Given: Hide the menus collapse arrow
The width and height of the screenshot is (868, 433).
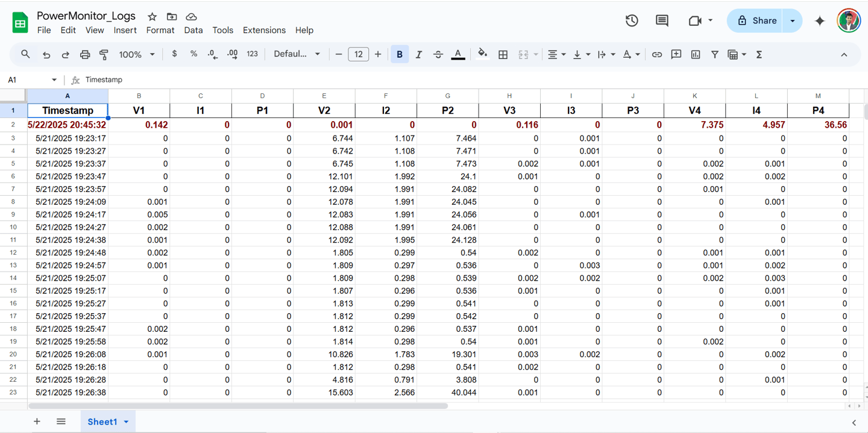Looking at the screenshot, I should 844,54.
